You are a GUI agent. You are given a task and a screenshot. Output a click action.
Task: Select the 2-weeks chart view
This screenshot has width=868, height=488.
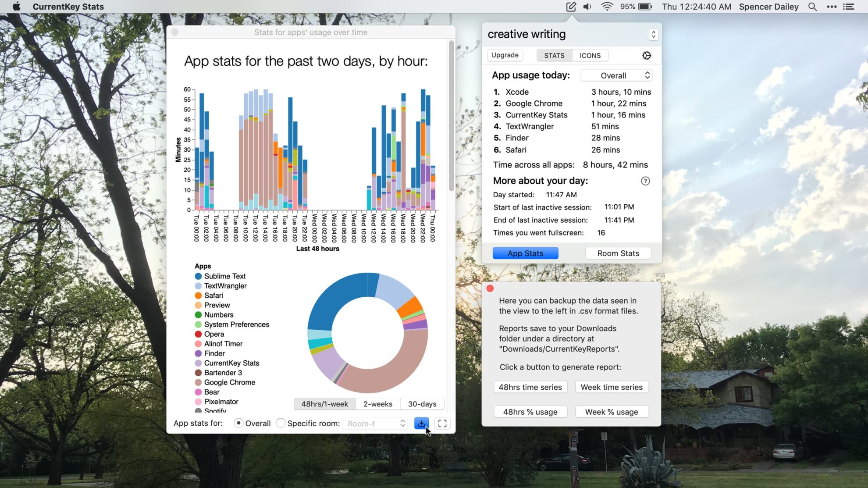[377, 403]
